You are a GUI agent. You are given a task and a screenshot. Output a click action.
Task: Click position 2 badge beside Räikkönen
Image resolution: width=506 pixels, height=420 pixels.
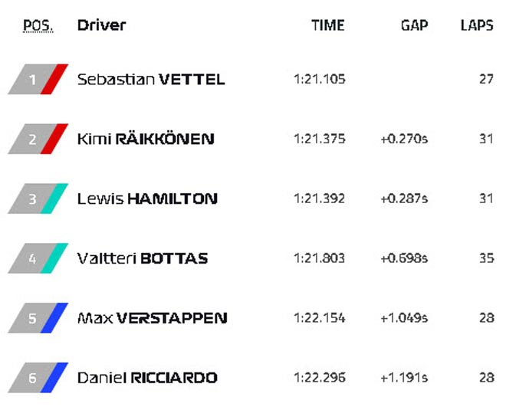(x=38, y=139)
